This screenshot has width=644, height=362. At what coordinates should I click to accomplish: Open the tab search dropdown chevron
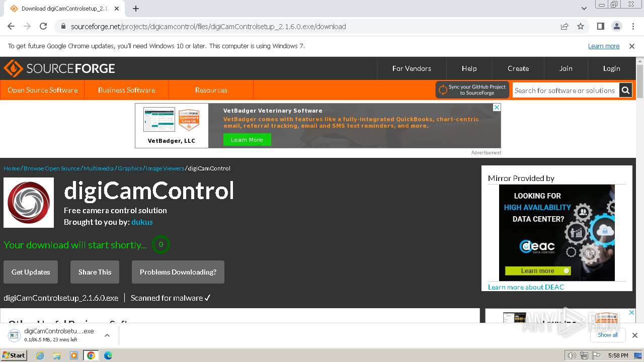click(x=584, y=9)
